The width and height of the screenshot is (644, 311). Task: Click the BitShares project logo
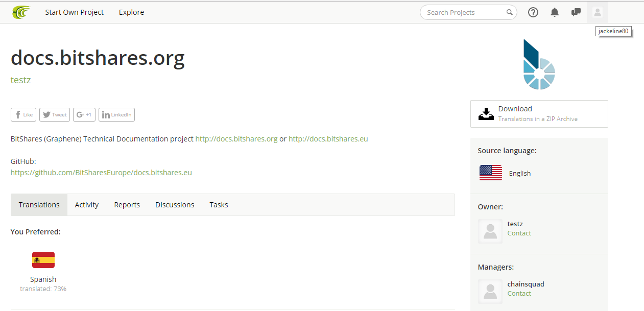click(539, 65)
